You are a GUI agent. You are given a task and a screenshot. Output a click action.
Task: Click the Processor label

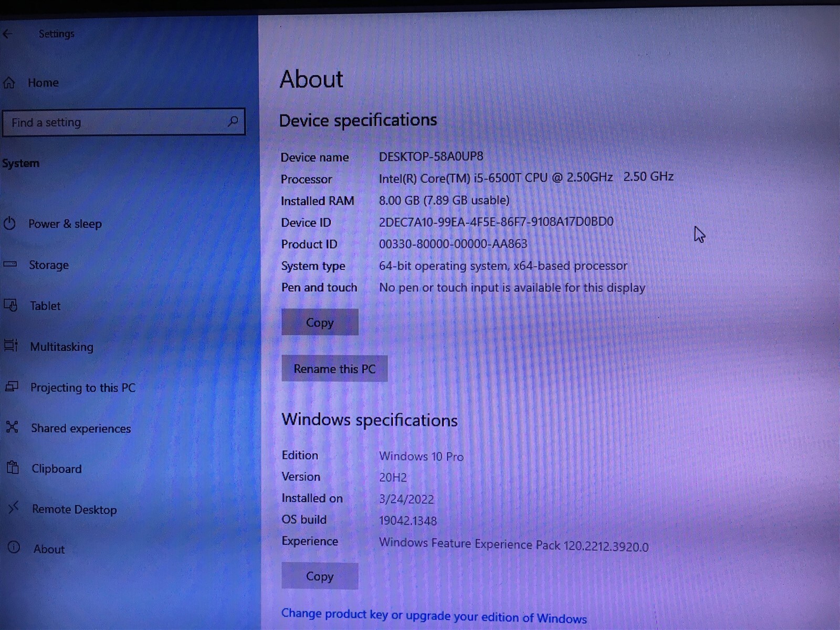pos(306,180)
